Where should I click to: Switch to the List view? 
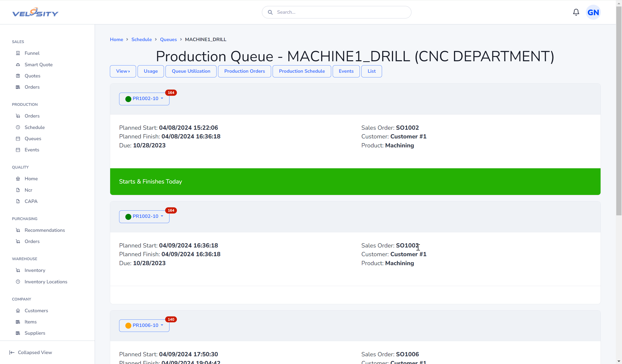click(372, 71)
